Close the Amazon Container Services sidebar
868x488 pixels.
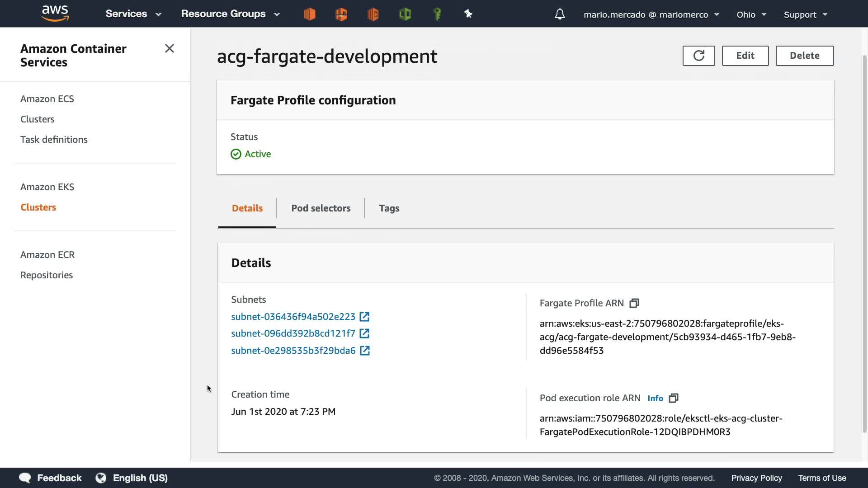click(170, 48)
